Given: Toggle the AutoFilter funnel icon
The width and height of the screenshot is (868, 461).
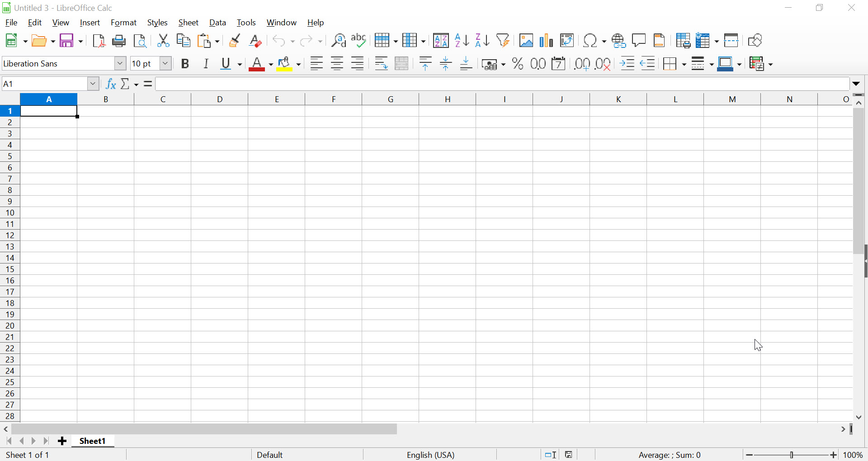Looking at the screenshot, I should [503, 41].
